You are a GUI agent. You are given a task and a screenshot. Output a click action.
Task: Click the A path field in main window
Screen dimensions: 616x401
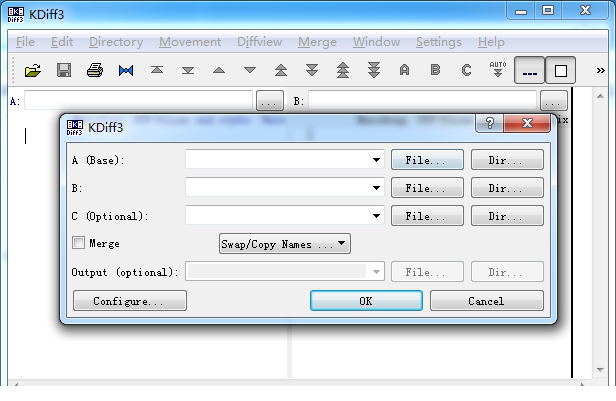tap(138, 100)
